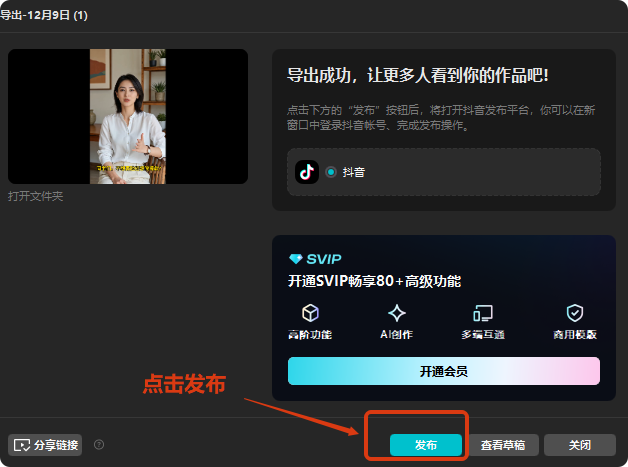This screenshot has width=628, height=467.
Task: Click the 分享链接 share link button
Action: [45, 445]
